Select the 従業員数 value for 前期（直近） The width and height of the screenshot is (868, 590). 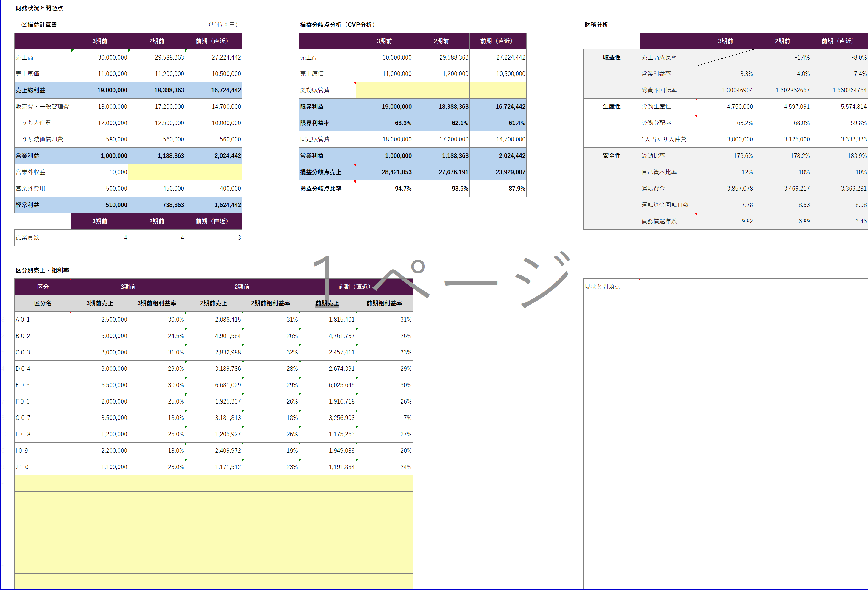213,237
